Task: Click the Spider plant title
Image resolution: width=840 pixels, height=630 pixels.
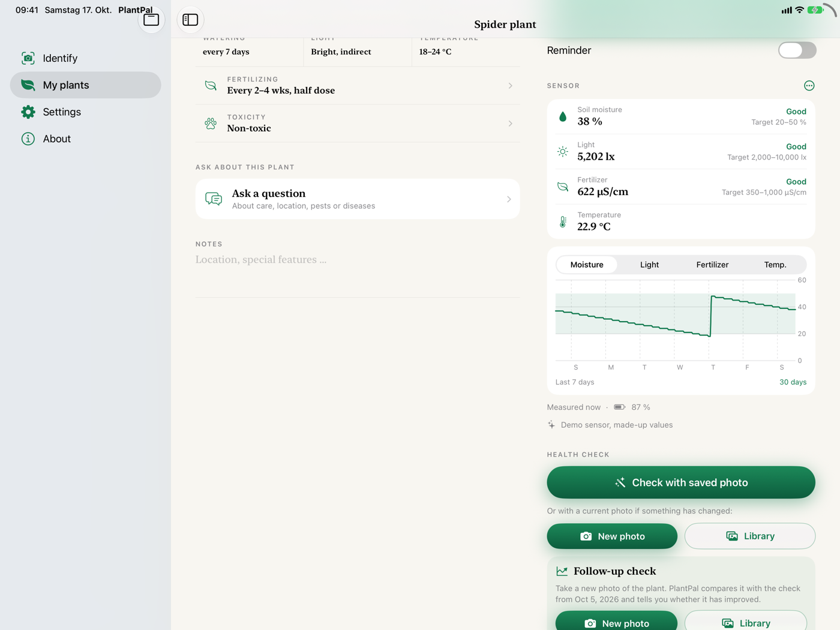Action: (x=505, y=25)
